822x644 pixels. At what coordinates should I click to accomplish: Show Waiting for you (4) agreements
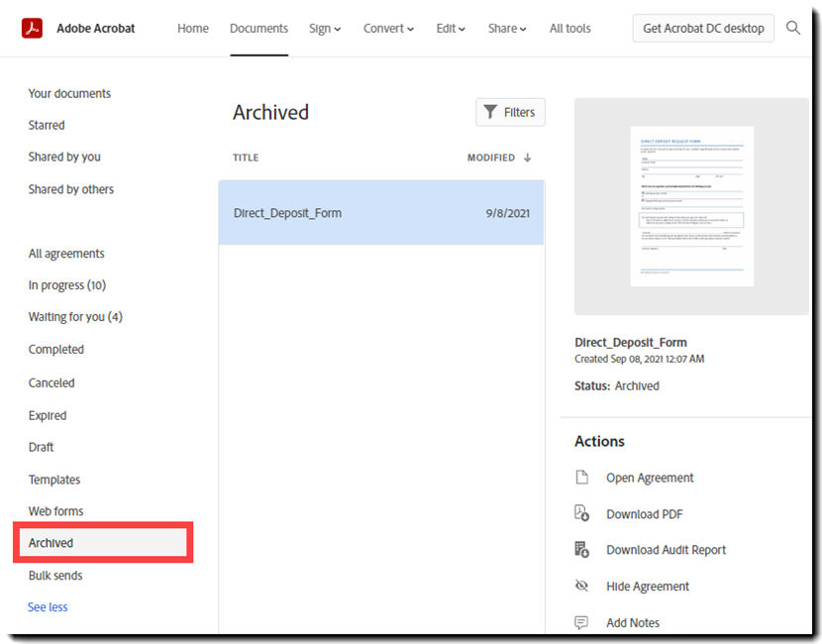pyautogui.click(x=75, y=317)
